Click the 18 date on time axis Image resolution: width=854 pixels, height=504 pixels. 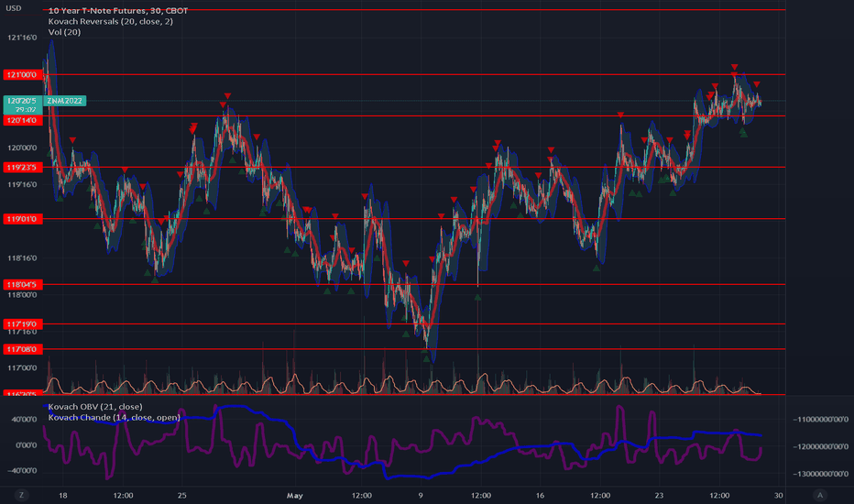point(63,495)
